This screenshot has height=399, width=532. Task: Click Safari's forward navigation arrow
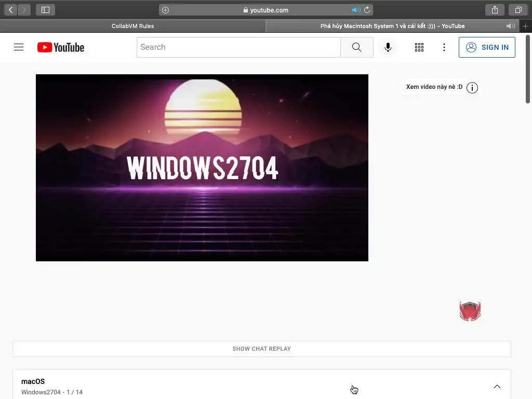click(24, 10)
